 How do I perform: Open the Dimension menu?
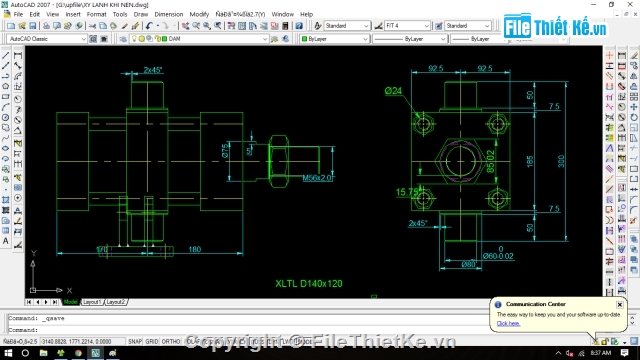(169, 14)
